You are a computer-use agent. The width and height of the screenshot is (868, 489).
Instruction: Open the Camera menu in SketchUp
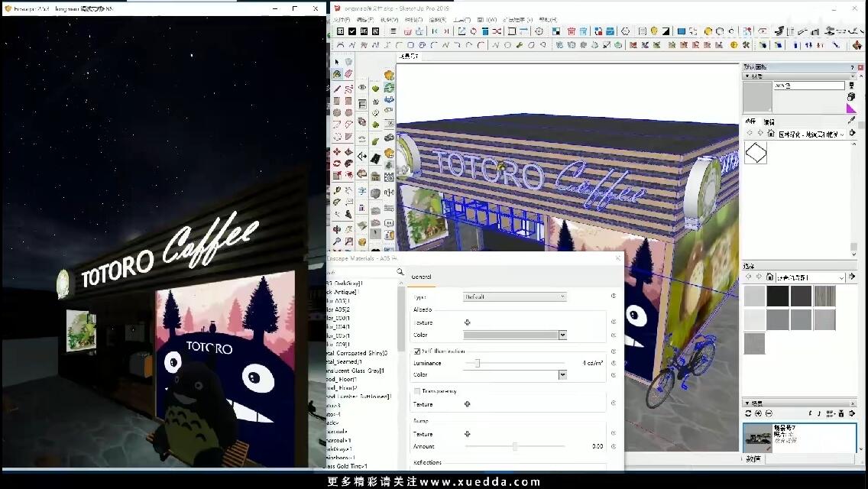(413, 20)
